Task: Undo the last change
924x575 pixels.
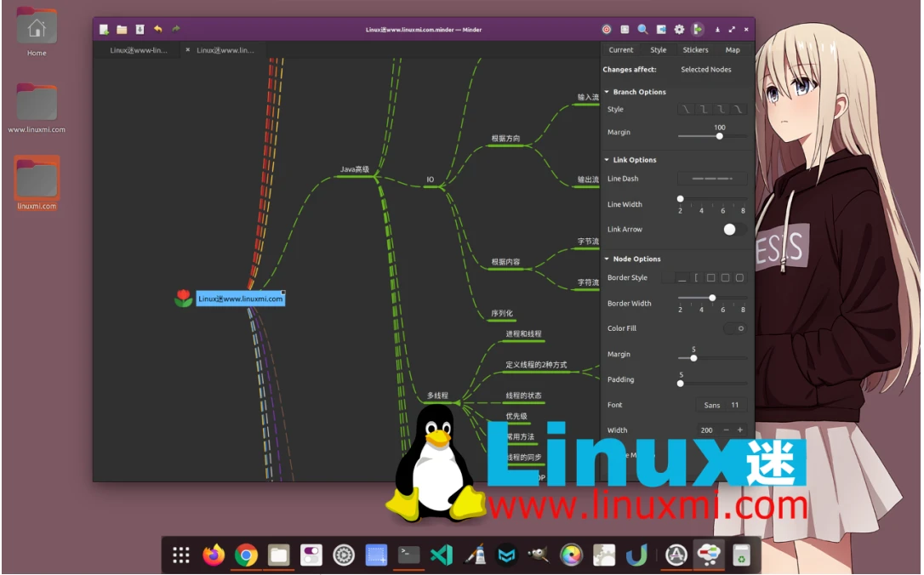Action: 157,28
